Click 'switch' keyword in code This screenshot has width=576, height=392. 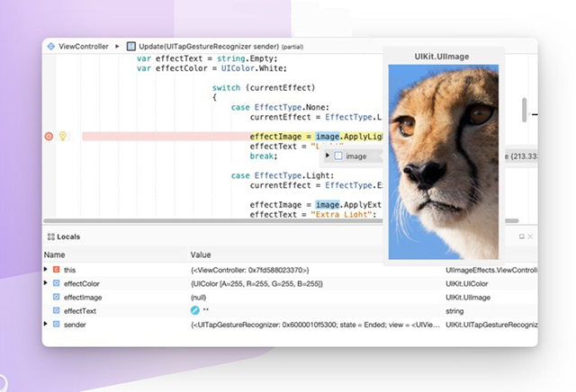226,88
